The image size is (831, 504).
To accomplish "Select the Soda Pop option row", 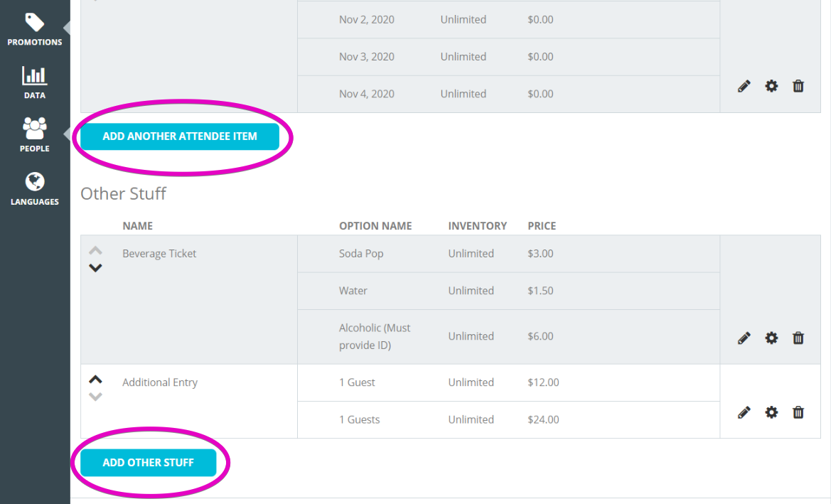I will (x=509, y=254).
